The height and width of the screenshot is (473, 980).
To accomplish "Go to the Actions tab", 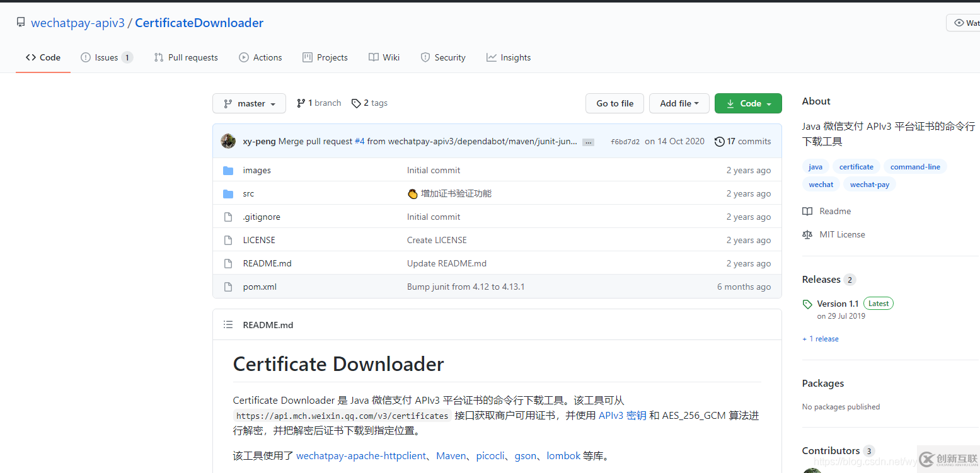I will [x=260, y=57].
